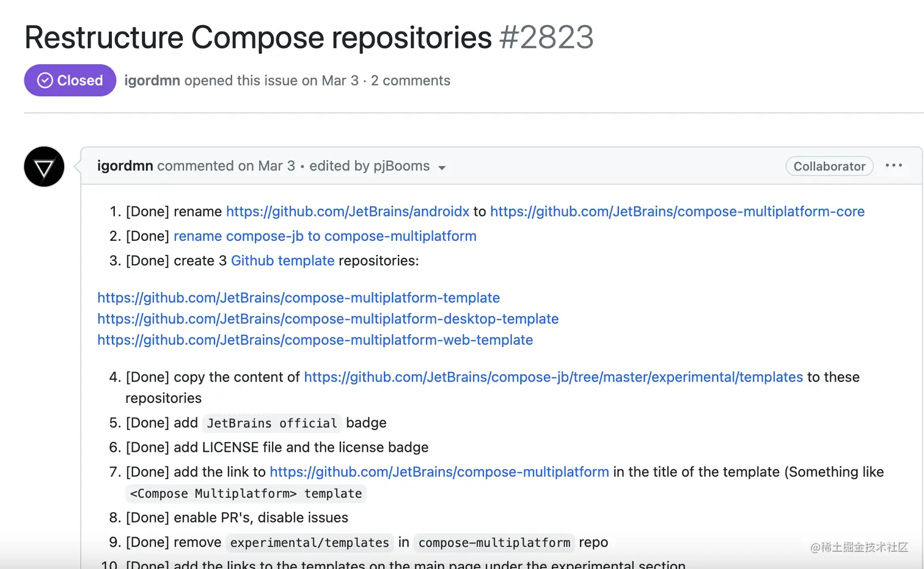This screenshot has width=924, height=569.
Task: Click the issue title text
Action: (258, 37)
